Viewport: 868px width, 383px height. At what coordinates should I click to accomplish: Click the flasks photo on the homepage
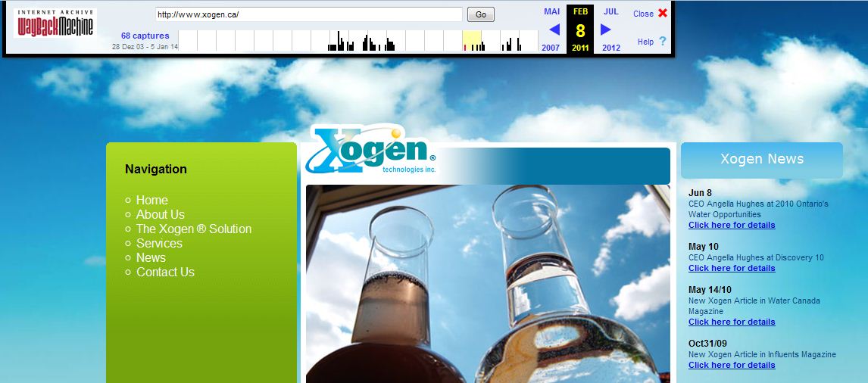[487, 284]
